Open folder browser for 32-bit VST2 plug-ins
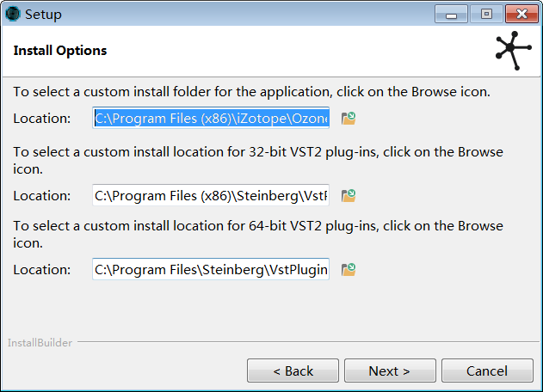This screenshot has width=543, height=392. point(349,196)
